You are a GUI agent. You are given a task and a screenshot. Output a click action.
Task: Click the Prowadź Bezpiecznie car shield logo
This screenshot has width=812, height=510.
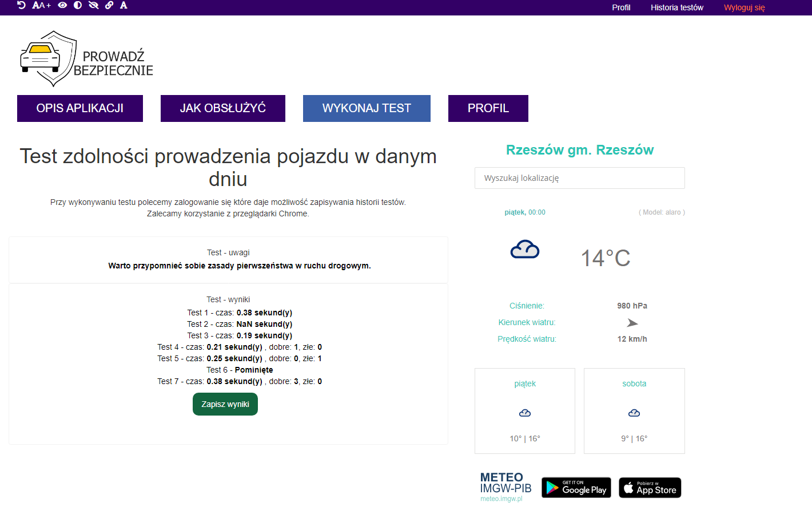(x=86, y=60)
